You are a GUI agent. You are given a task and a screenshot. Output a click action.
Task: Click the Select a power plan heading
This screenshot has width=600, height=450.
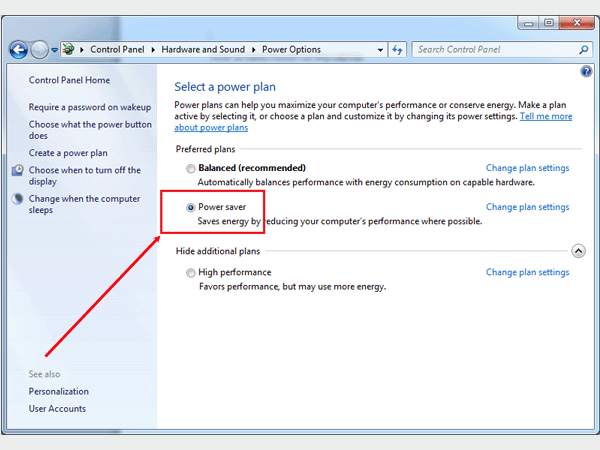pyautogui.click(x=225, y=87)
